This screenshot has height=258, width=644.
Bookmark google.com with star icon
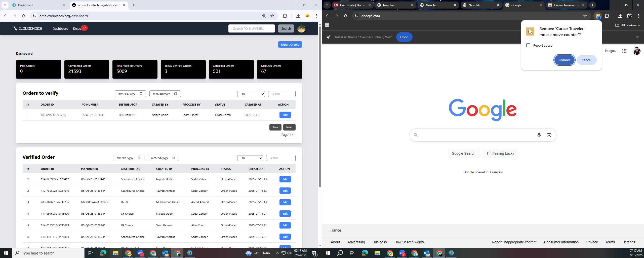pos(585,16)
